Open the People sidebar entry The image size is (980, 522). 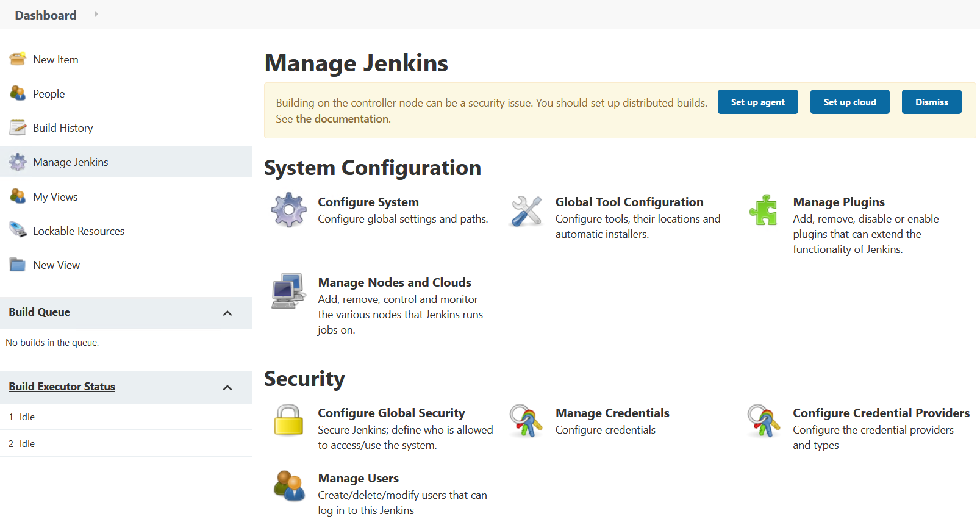[49, 94]
